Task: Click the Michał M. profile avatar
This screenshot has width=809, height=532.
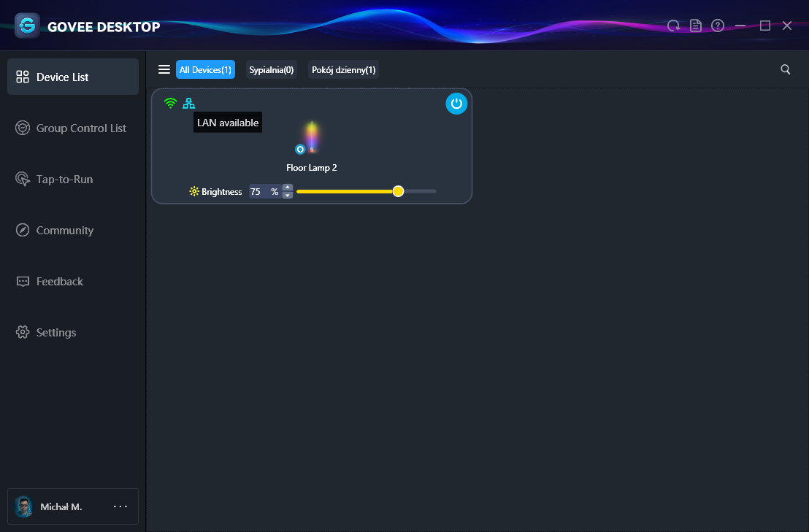Action: [x=23, y=506]
